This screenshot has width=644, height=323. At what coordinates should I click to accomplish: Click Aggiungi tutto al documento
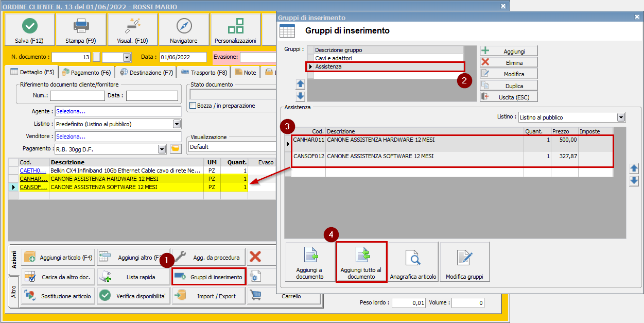[x=361, y=262]
